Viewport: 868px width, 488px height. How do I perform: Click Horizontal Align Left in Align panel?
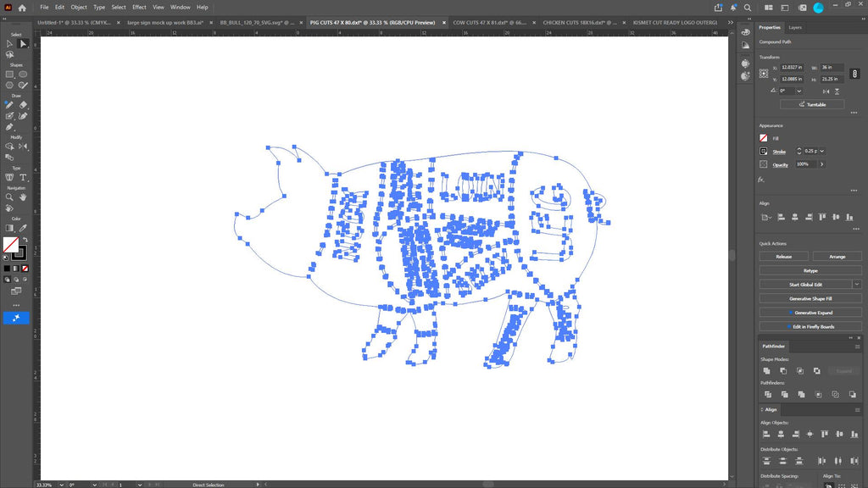[x=766, y=435]
